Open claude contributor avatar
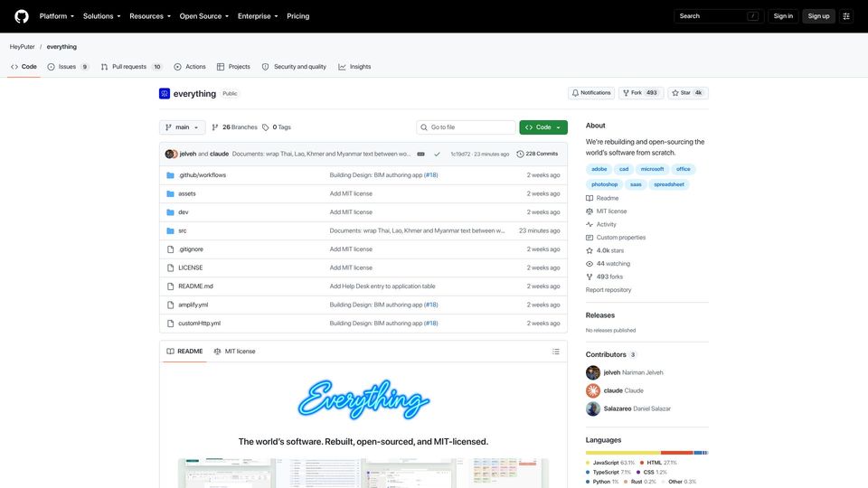The height and width of the screenshot is (488, 868). 593,390
